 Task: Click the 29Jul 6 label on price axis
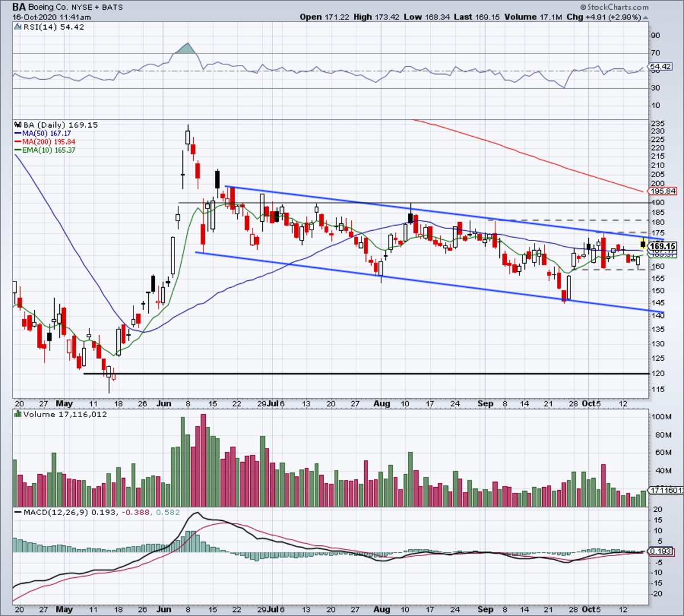(271, 403)
